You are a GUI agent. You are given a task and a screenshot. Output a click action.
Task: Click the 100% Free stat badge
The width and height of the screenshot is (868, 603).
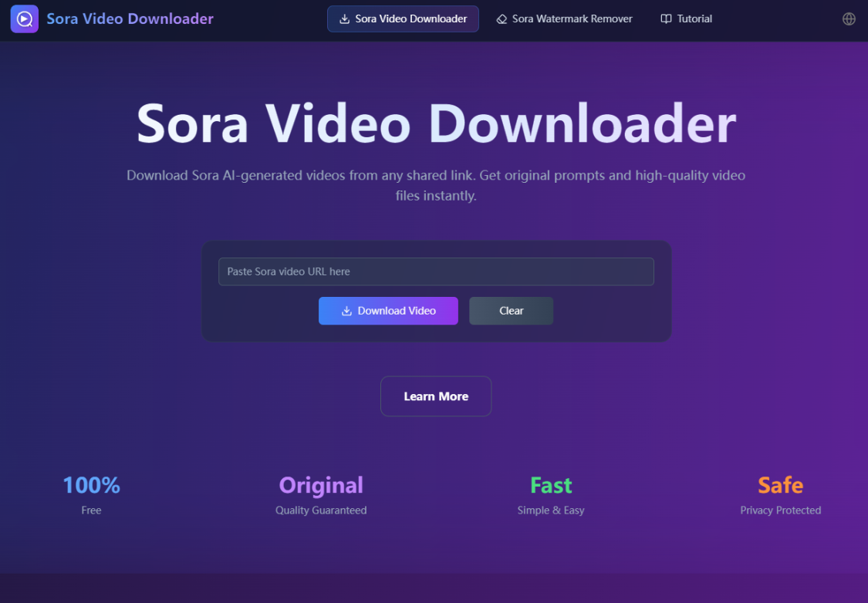click(91, 494)
